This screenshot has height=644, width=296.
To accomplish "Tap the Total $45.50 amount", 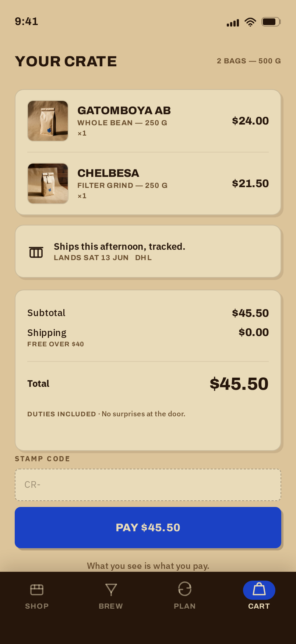I will tap(239, 384).
